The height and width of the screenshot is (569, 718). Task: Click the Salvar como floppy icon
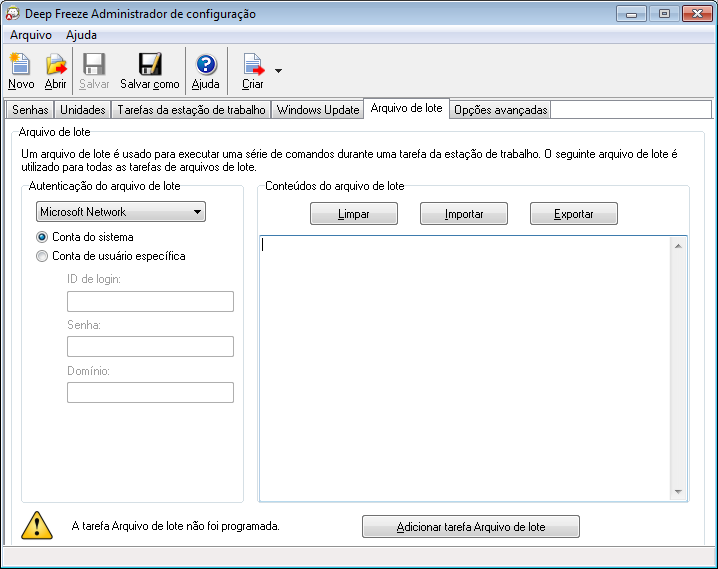pos(150,66)
